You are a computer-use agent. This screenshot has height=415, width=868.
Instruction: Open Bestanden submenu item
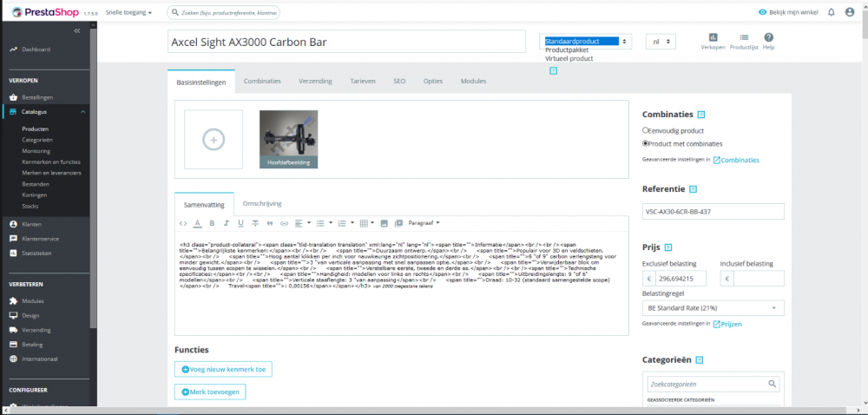point(36,184)
